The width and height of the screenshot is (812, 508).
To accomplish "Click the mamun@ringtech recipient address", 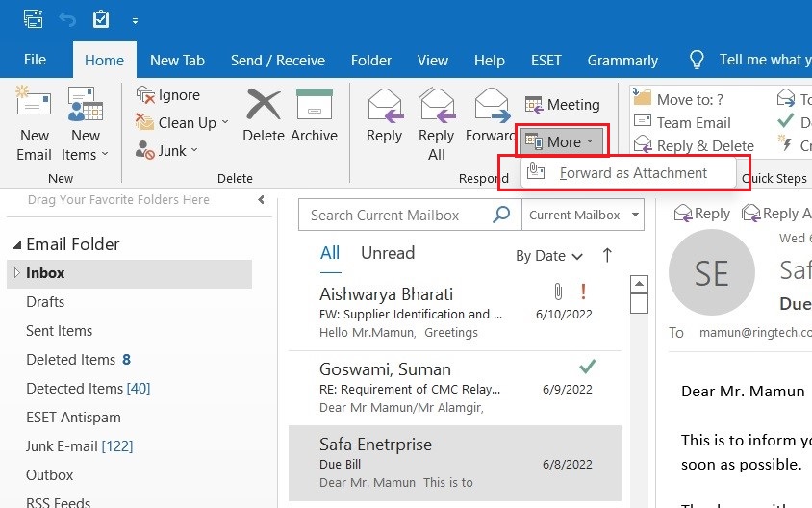I will click(755, 333).
